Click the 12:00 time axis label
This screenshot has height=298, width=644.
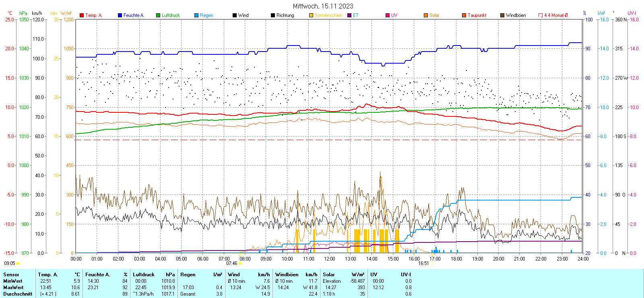coord(330,259)
